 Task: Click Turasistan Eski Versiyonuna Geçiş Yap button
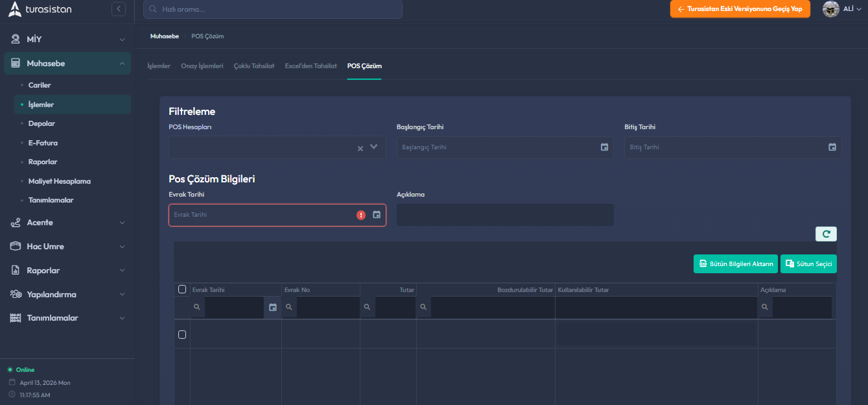740,9
